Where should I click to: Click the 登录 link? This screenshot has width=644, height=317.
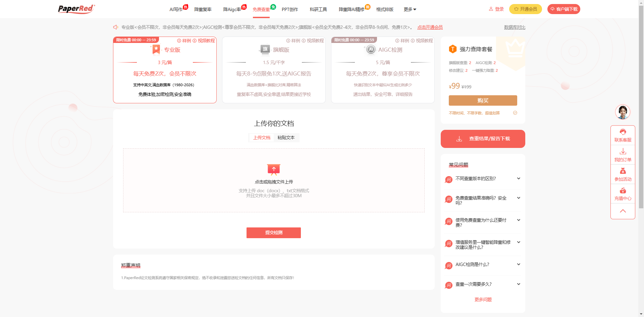click(x=499, y=9)
